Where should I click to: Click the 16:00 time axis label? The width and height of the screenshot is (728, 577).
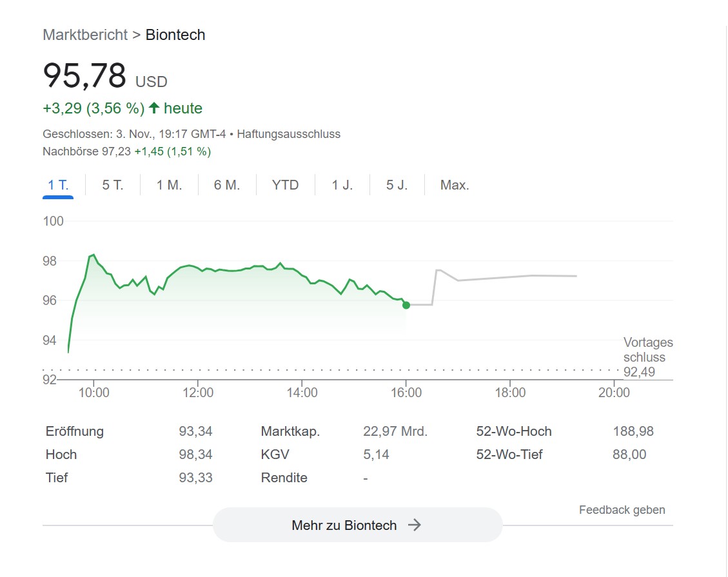(x=406, y=393)
